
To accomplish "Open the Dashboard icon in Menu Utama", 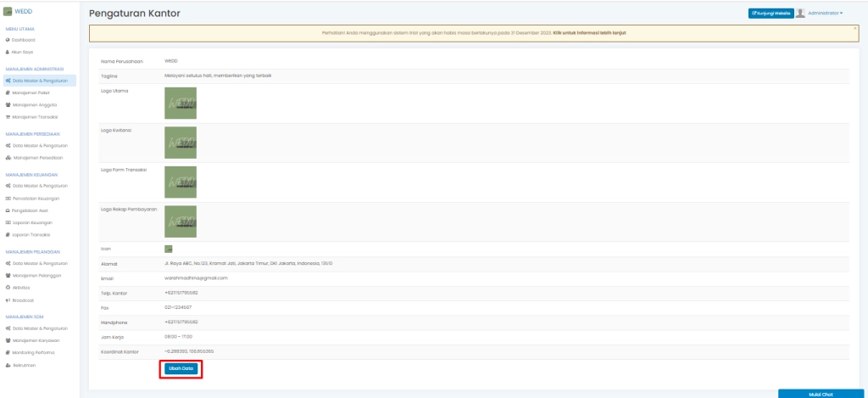I will [x=8, y=40].
